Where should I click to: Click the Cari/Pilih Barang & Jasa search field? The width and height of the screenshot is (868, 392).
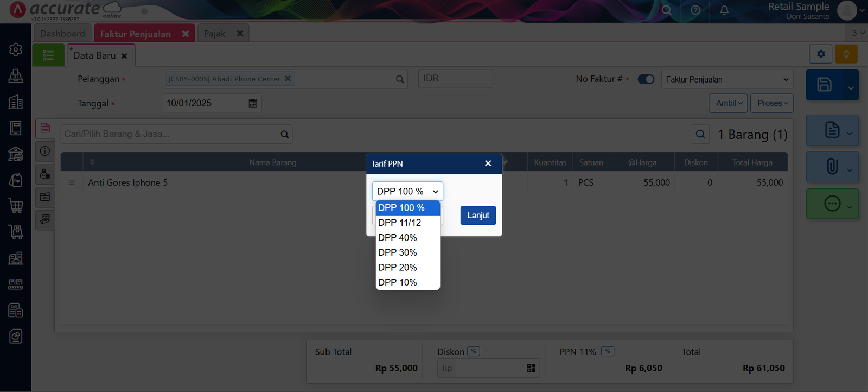tap(170, 134)
